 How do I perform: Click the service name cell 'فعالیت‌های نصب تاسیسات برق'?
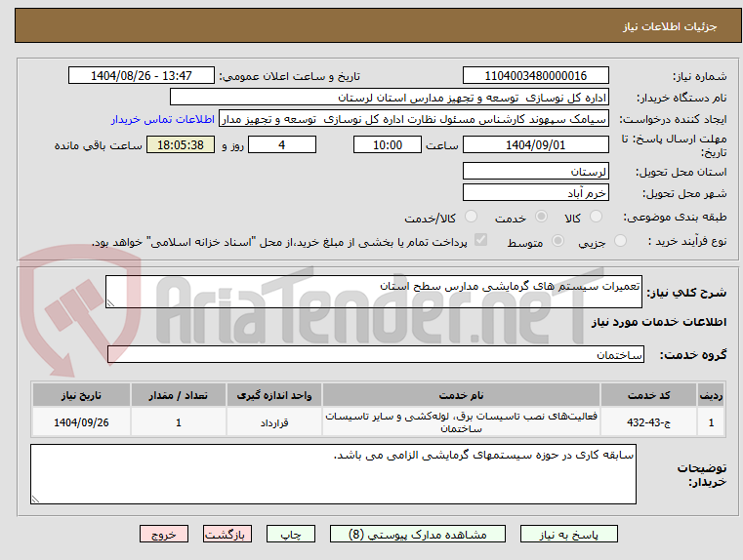click(x=461, y=422)
